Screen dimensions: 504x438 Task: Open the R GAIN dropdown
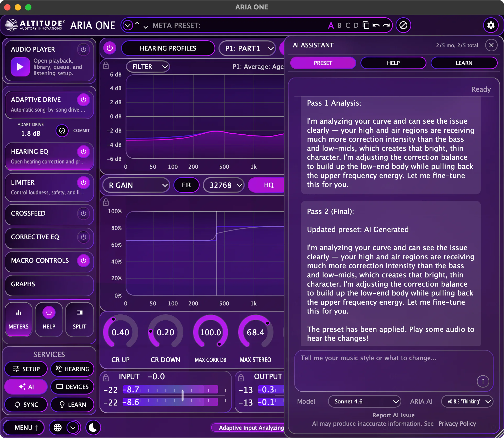point(136,185)
